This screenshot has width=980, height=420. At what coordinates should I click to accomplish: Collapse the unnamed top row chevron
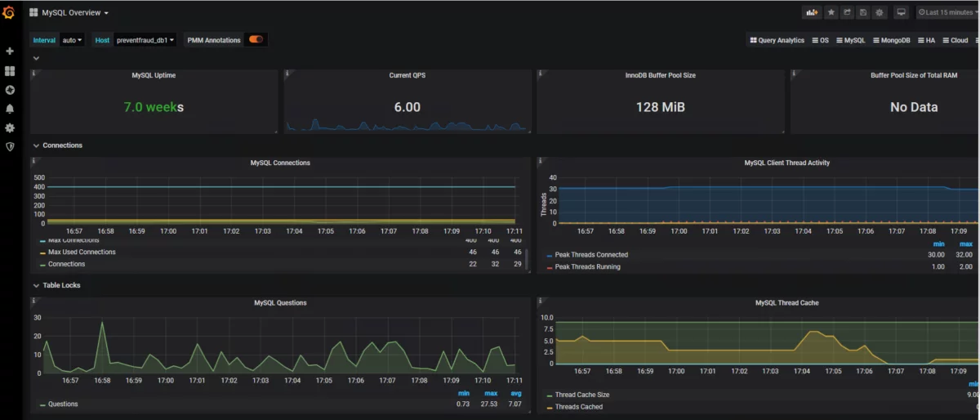[x=36, y=58]
